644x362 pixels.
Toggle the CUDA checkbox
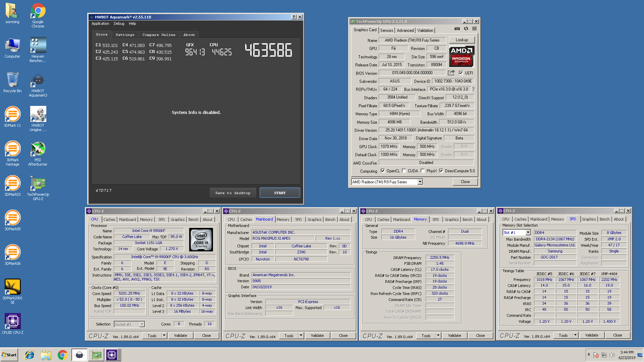point(404,171)
